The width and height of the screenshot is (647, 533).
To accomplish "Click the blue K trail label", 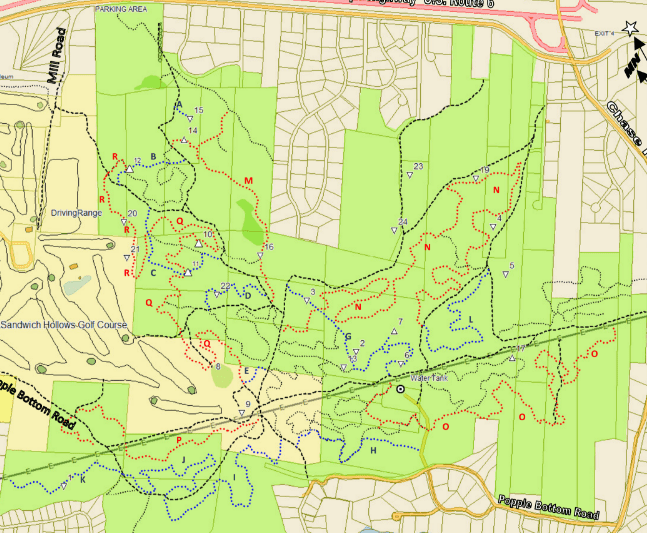I will coord(83,480).
